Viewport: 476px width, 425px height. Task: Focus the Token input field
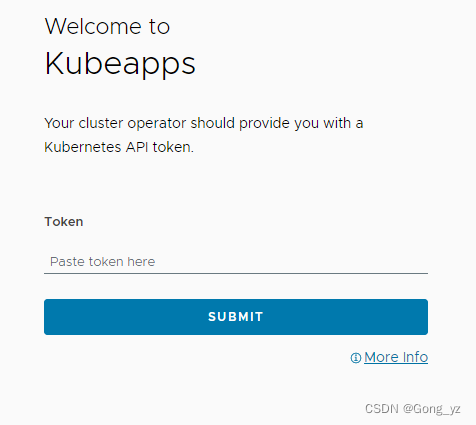click(x=236, y=262)
